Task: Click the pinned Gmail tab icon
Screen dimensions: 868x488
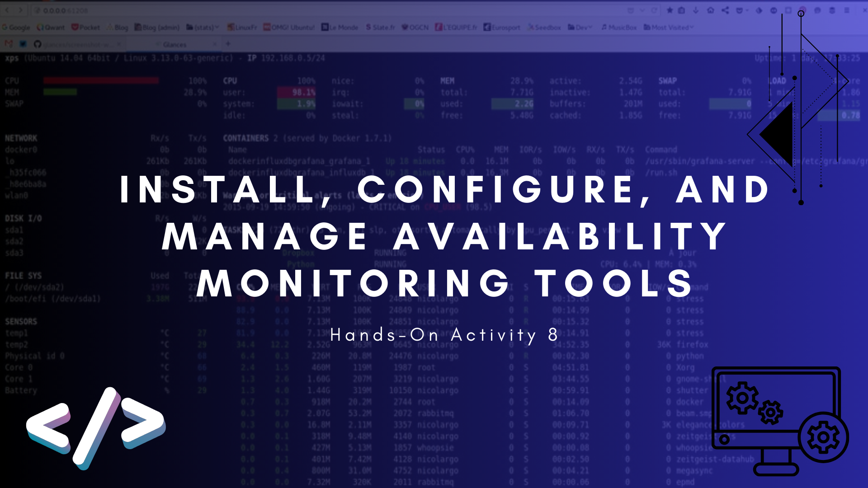Action: [x=8, y=44]
